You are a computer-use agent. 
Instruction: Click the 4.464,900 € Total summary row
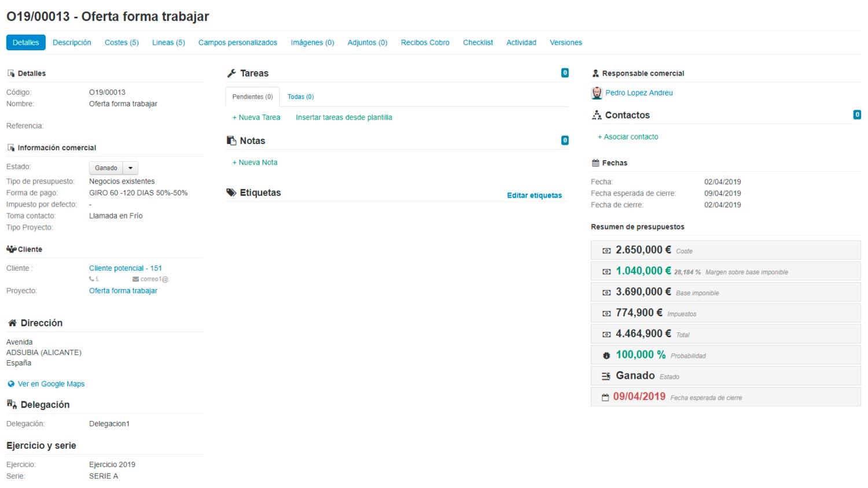[x=726, y=334]
